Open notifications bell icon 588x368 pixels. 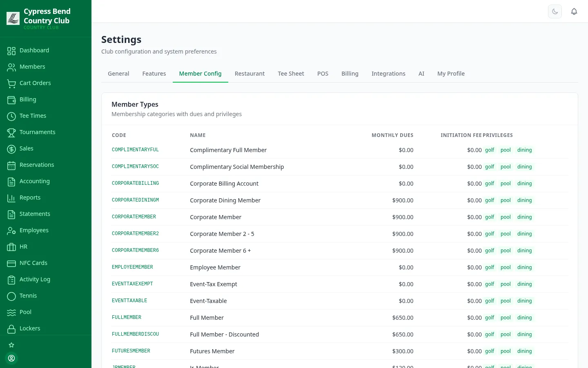(574, 11)
